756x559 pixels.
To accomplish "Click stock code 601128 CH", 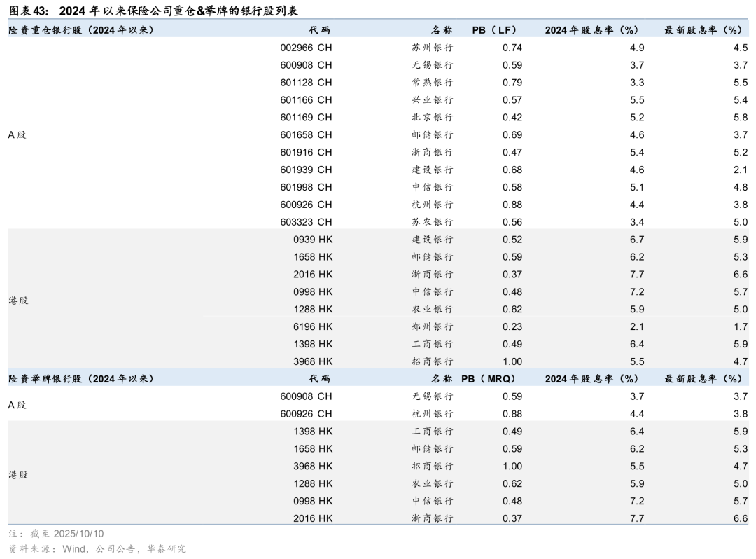I will (x=306, y=83).
